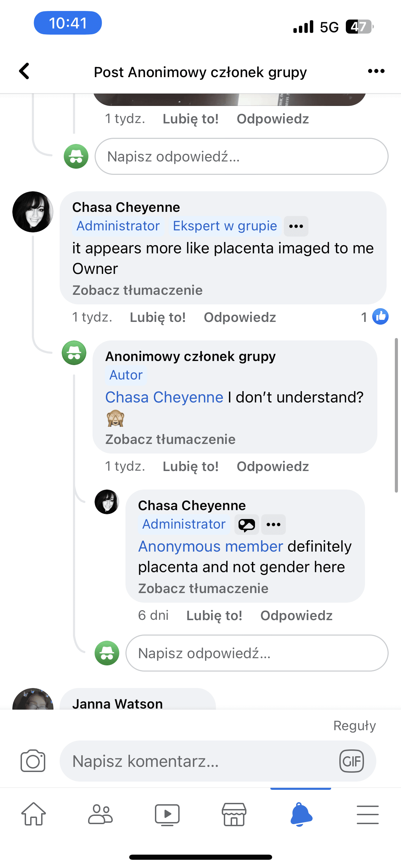
Task: Open the Friends tab
Action: [100, 814]
